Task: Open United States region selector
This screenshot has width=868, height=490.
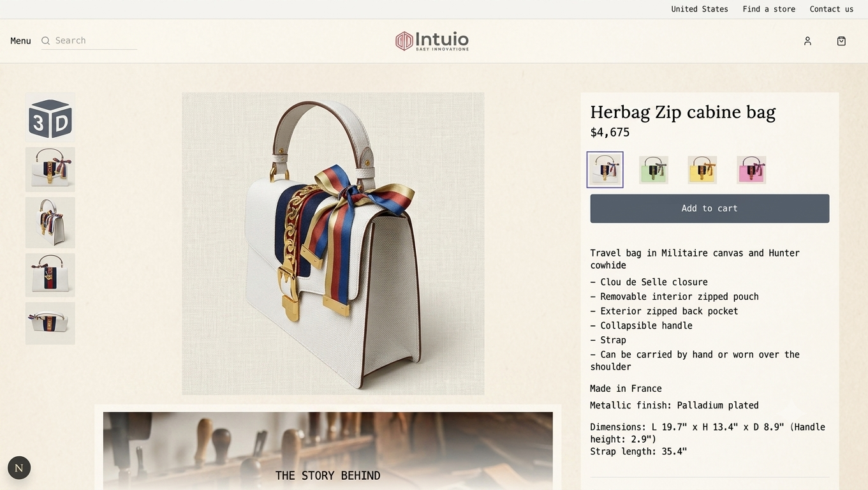Action: [x=700, y=9]
